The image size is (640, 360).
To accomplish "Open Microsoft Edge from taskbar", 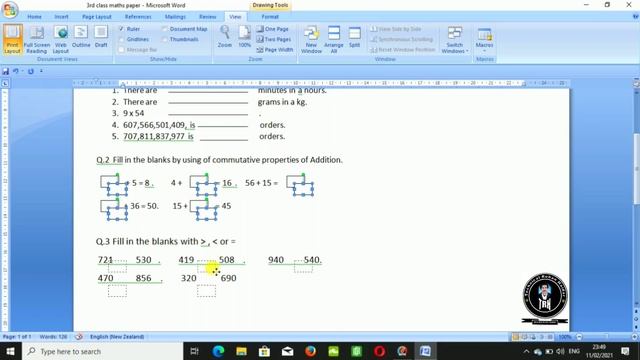I will (x=218, y=351).
